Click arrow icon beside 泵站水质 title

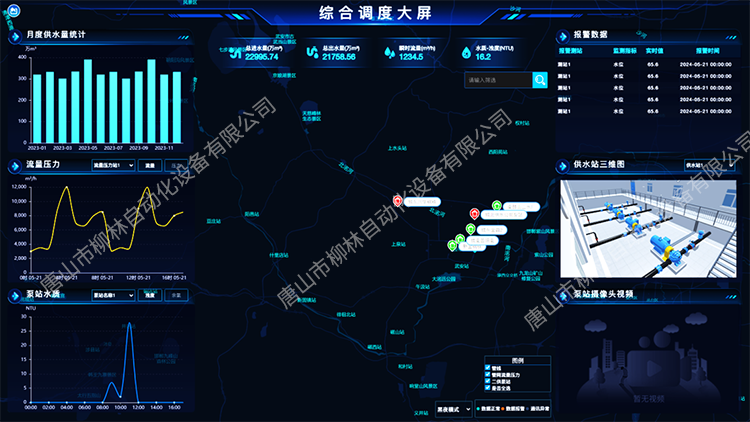point(14,296)
